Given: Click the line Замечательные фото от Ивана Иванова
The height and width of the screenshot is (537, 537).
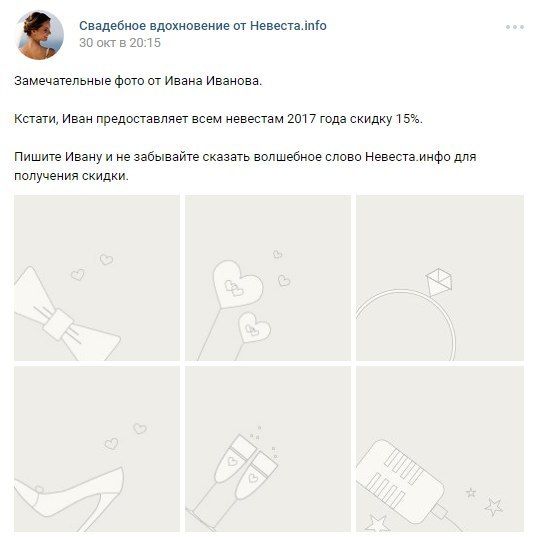Looking at the screenshot, I should [x=138, y=81].
